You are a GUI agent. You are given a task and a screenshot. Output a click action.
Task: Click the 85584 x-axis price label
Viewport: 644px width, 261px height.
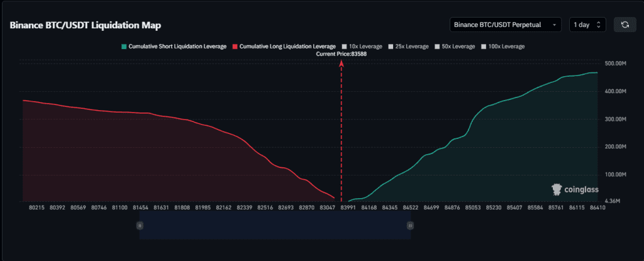[535, 208]
